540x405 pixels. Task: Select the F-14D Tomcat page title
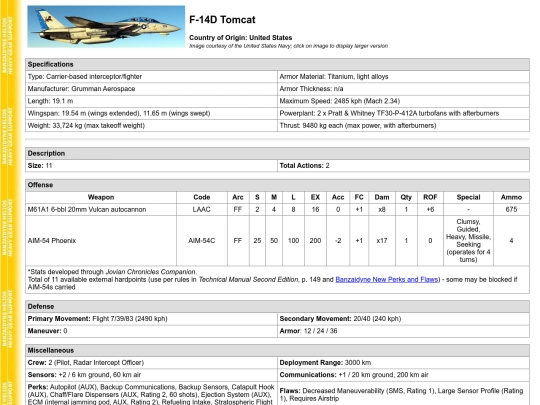coord(222,20)
